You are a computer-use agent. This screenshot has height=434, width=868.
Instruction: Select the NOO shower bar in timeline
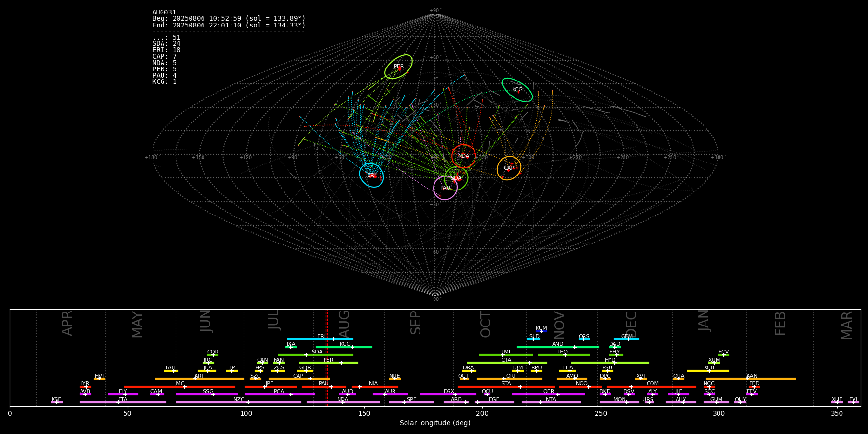581,387
